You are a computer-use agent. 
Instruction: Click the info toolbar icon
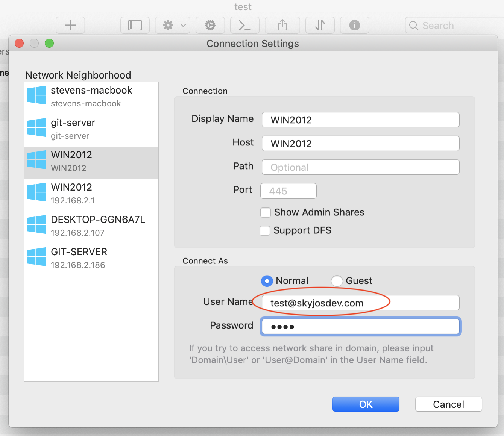coord(355,26)
